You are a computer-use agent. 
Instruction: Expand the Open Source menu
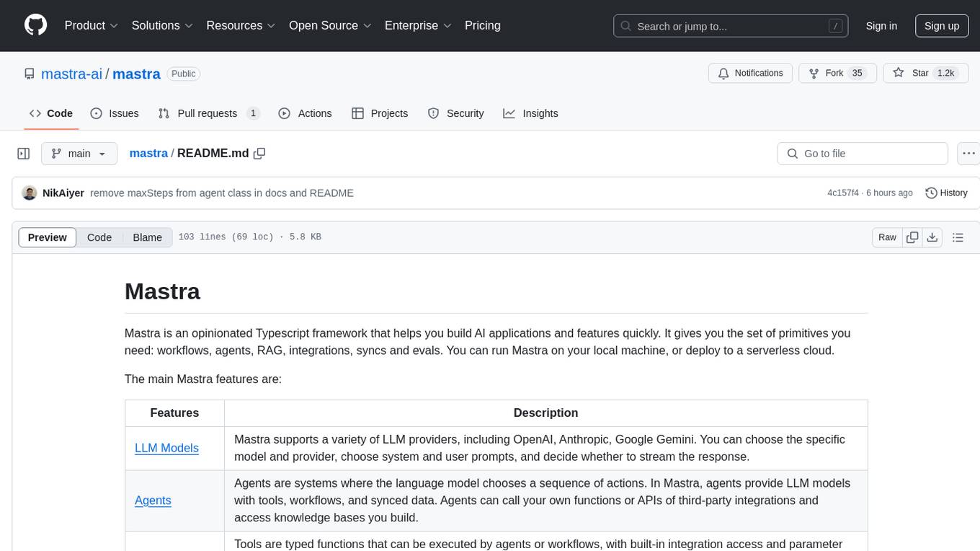330,25
